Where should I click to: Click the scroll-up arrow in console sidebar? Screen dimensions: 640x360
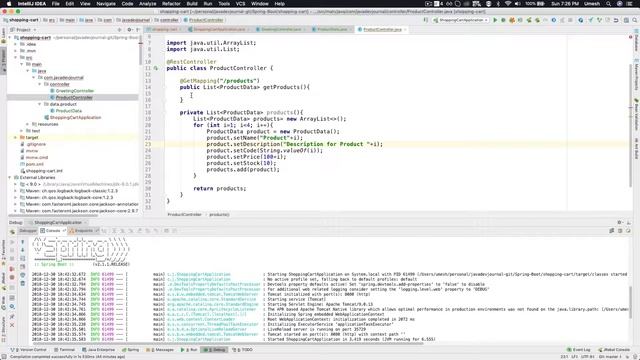[23, 242]
